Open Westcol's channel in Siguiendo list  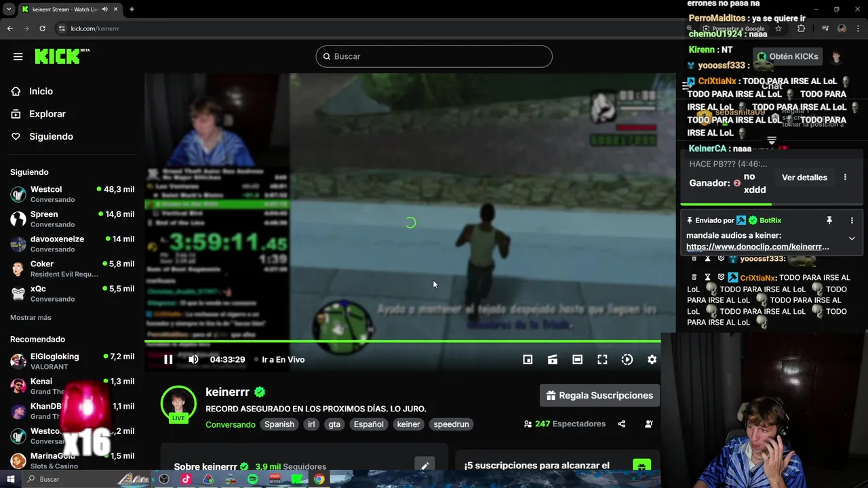click(x=72, y=194)
